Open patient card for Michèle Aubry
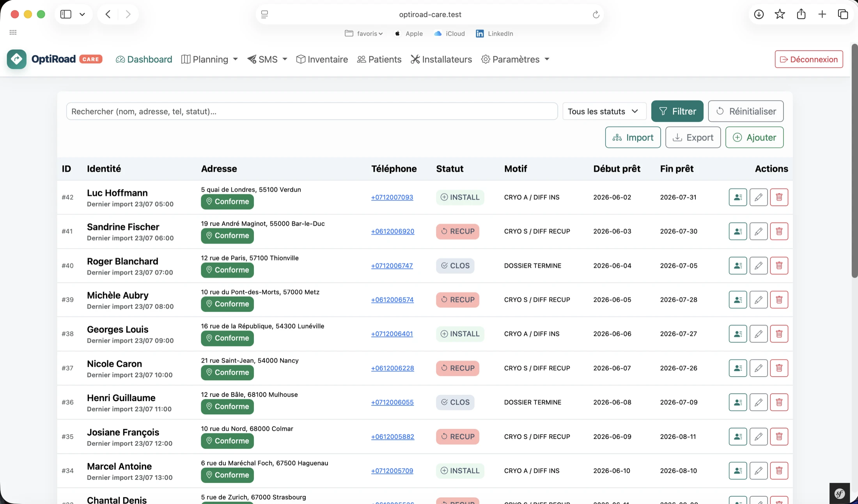The height and width of the screenshot is (504, 858). 737,300
